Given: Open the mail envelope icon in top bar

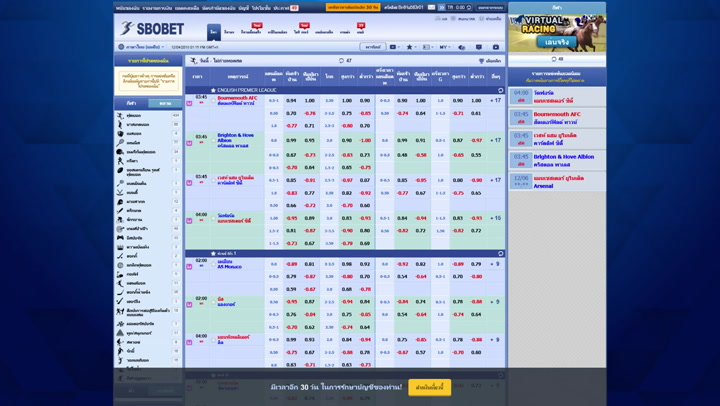Looking at the screenshot, I should pos(431,7).
